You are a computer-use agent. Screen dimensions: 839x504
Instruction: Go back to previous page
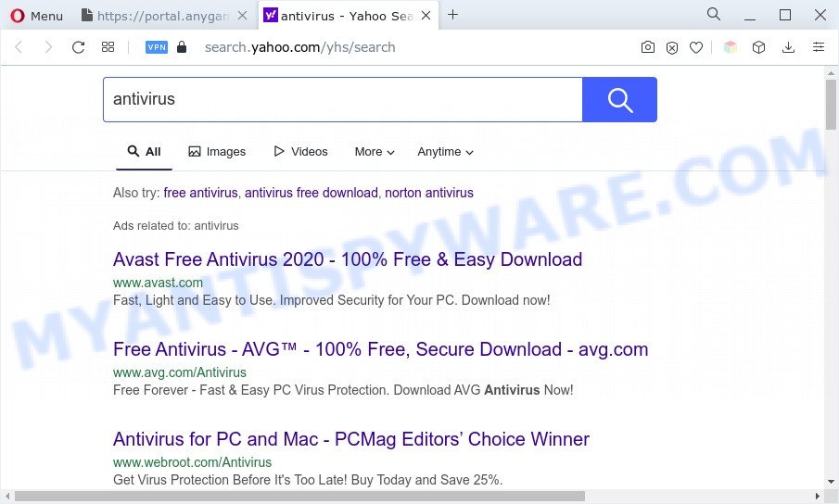pos(19,47)
